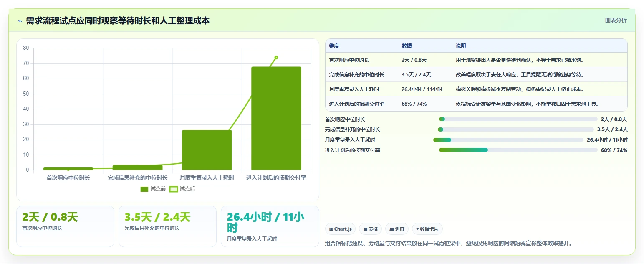
Task: Open the 2天 / 0.8天 data card
Action: [65, 226]
